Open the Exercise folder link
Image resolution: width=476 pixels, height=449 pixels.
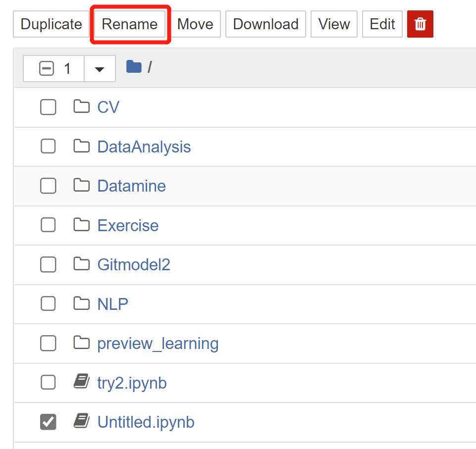(x=128, y=225)
